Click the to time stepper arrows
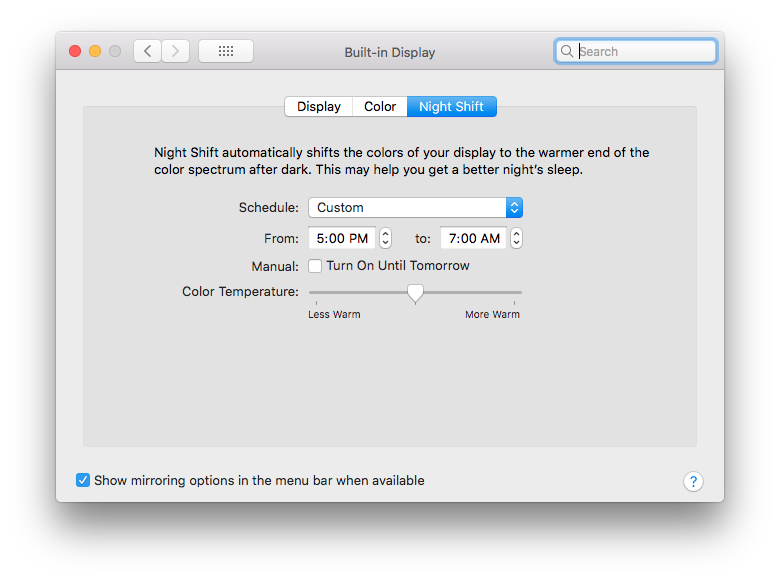The image size is (780, 582). click(x=516, y=238)
